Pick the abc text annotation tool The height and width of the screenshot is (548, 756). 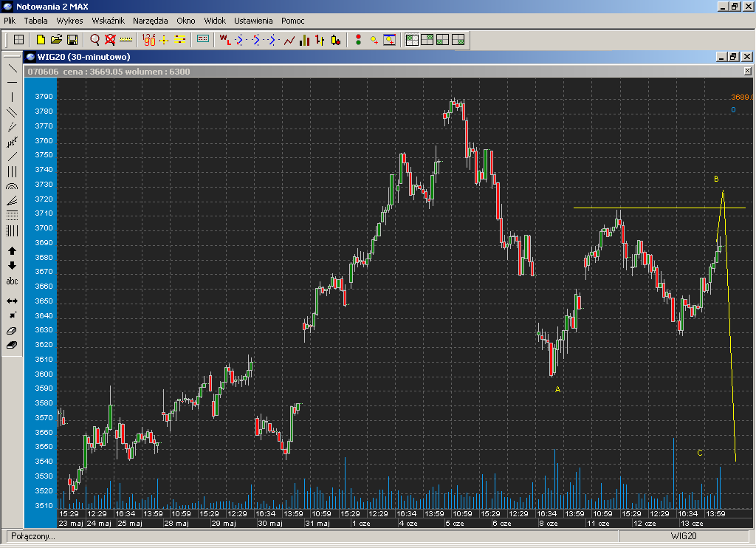pos(12,281)
